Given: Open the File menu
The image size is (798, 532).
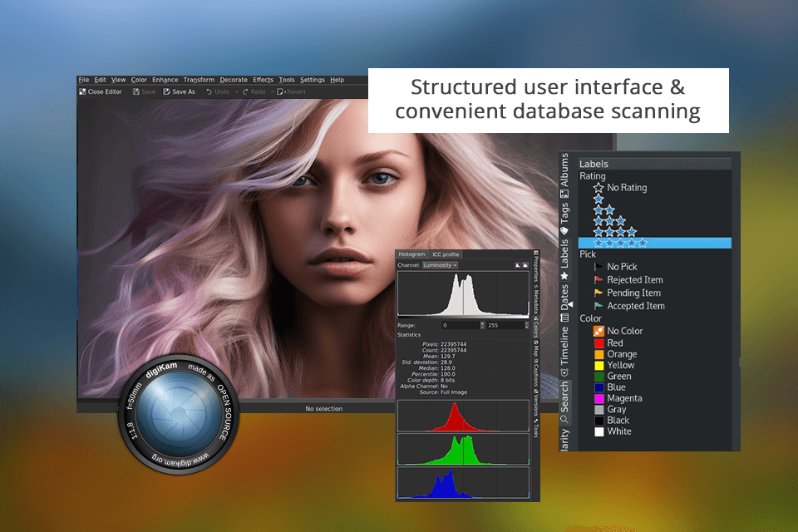Looking at the screenshot, I should pos(84,80).
